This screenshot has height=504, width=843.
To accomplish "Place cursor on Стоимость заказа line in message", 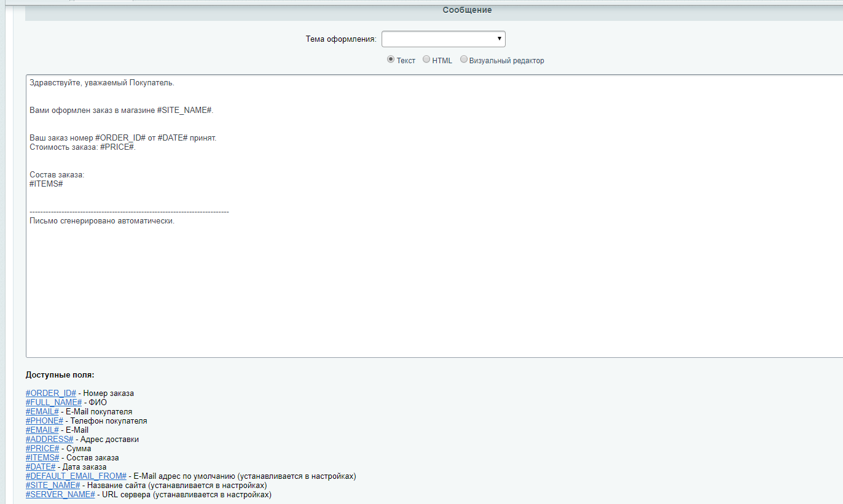I will [82, 147].
